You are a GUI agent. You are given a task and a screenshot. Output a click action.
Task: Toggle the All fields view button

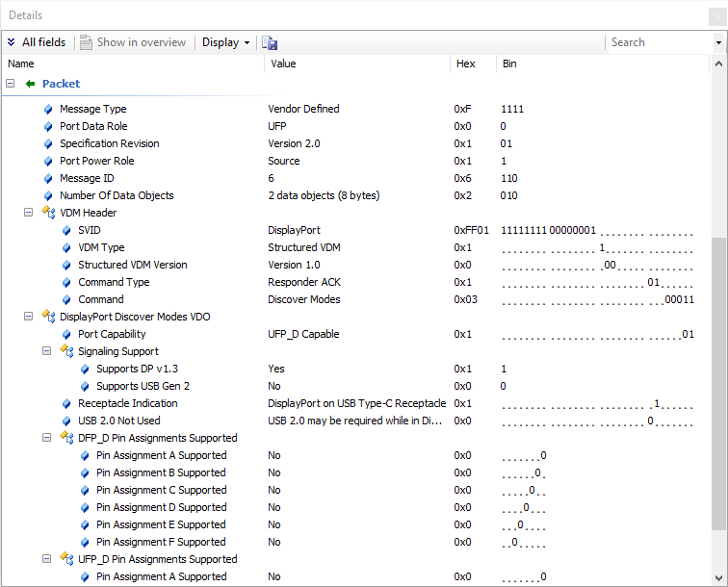tap(36, 42)
